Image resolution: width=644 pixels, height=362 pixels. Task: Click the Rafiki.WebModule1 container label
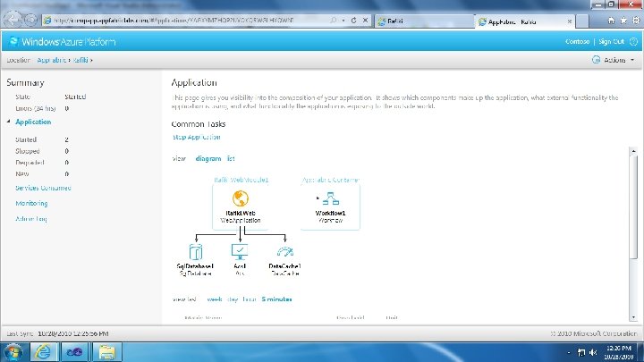241,180
